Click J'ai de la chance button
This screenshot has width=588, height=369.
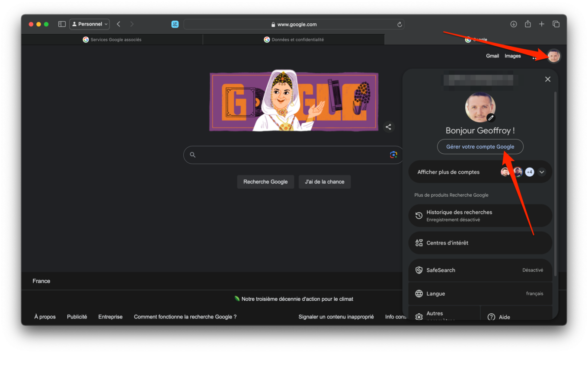(325, 182)
